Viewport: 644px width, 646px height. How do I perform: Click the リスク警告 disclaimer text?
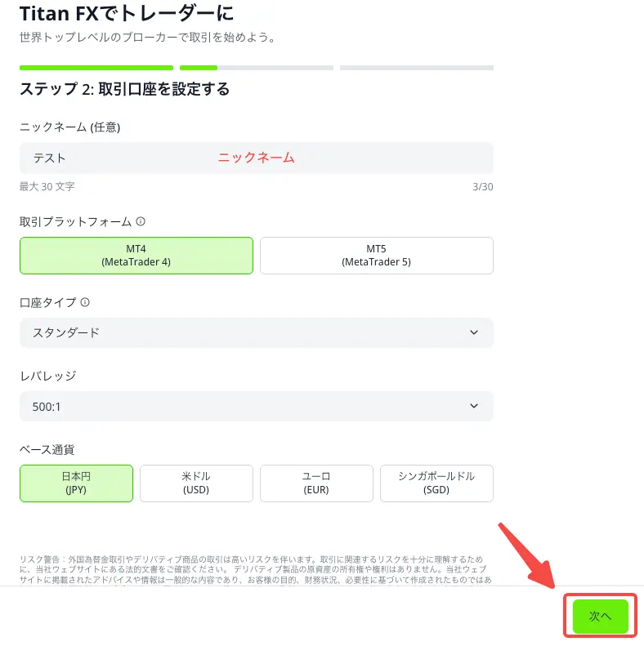tap(256, 570)
